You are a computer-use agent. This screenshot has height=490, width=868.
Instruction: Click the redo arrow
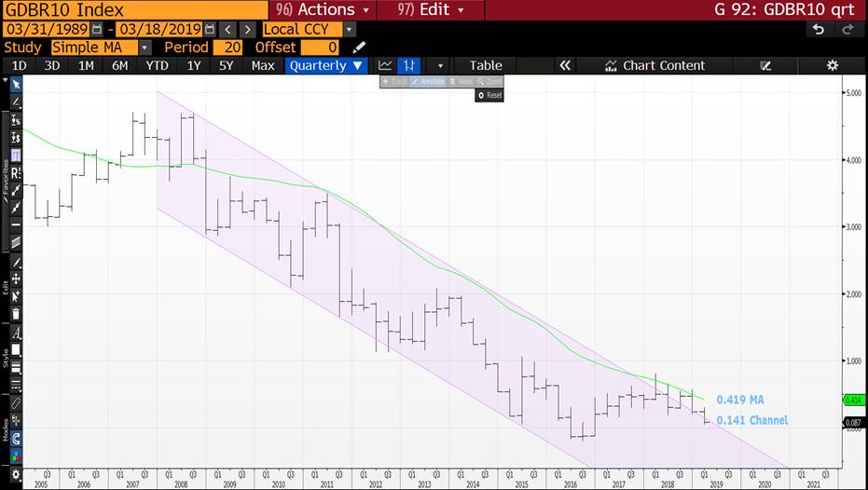(x=847, y=29)
